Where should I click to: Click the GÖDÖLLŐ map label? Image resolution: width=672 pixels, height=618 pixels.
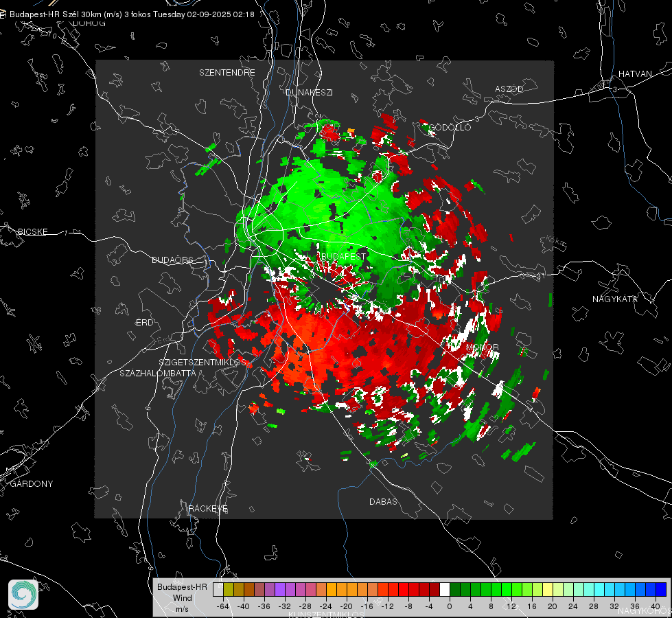(450, 127)
